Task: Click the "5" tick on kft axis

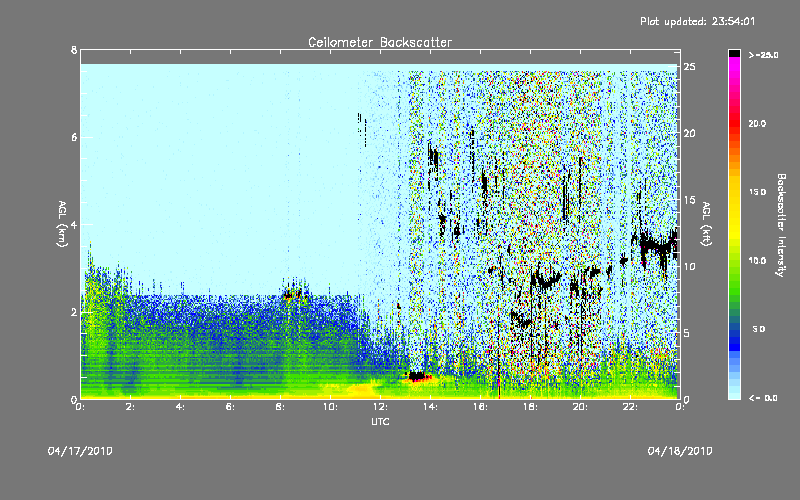Action: click(x=687, y=333)
